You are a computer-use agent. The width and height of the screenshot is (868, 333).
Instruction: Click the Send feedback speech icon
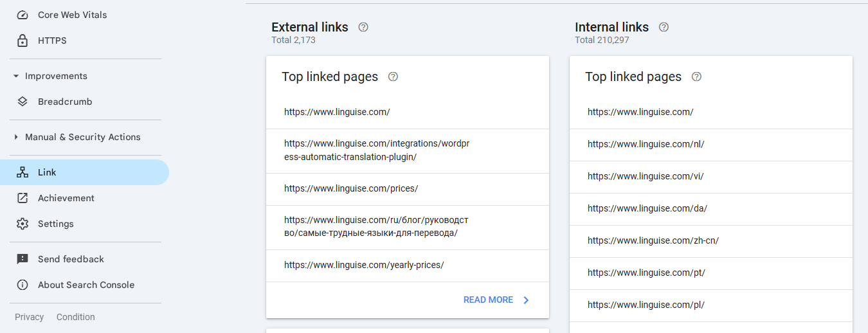pyautogui.click(x=23, y=259)
